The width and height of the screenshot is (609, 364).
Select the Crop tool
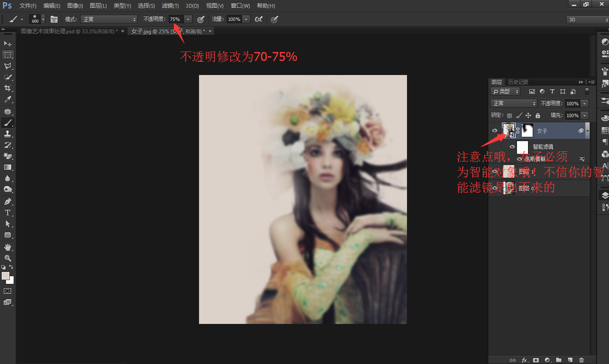pyautogui.click(x=8, y=88)
